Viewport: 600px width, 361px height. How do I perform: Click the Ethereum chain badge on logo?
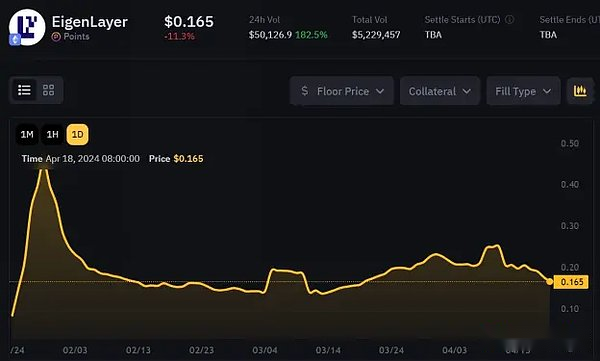click(15, 39)
